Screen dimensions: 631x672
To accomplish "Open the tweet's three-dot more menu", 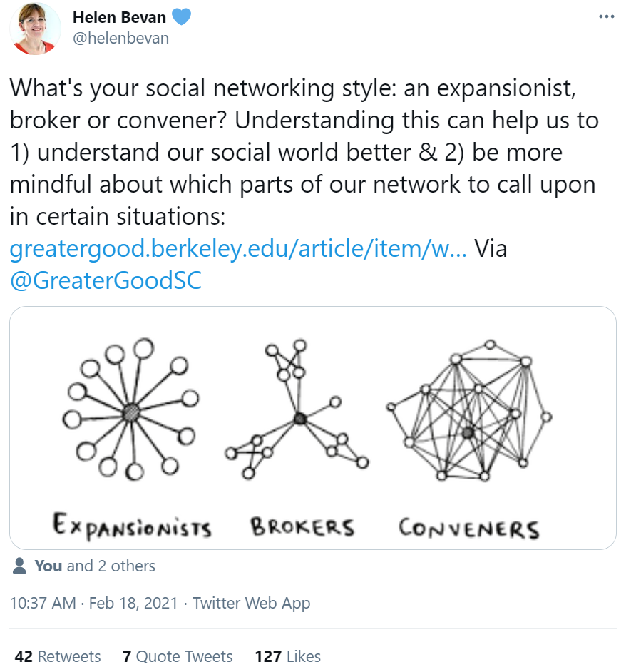I will 606,16.
